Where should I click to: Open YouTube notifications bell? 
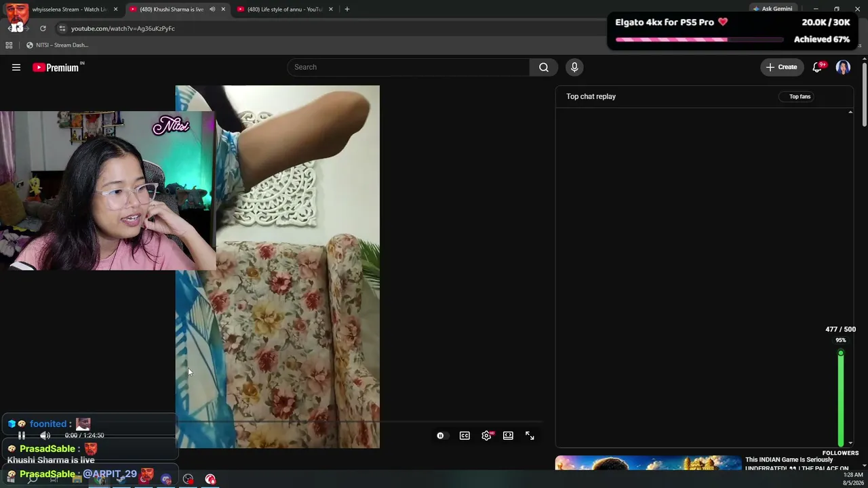click(818, 67)
